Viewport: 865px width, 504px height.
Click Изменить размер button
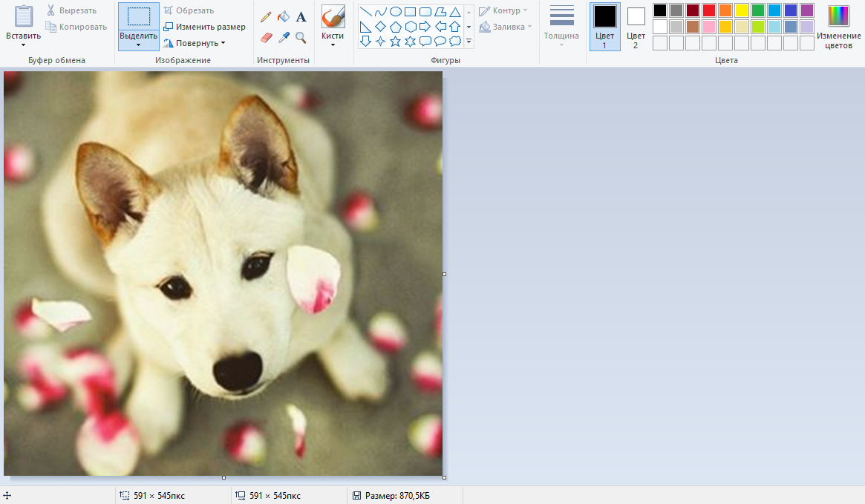(204, 27)
